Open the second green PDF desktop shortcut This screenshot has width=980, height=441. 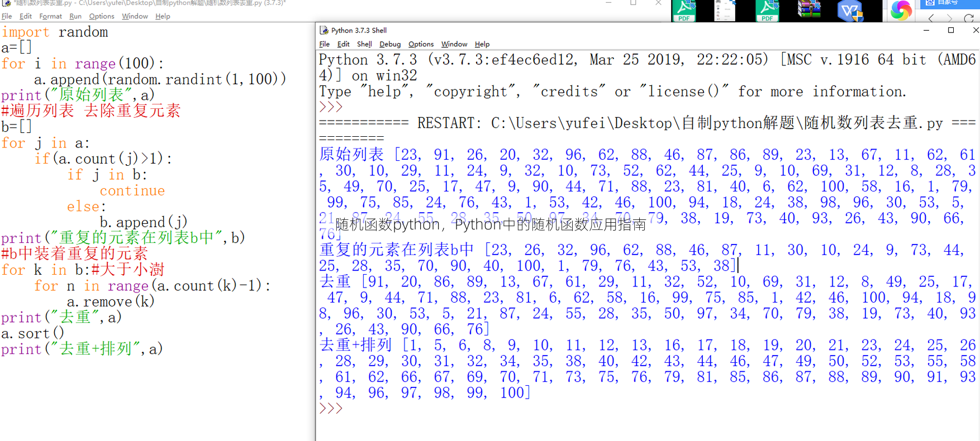(x=767, y=11)
